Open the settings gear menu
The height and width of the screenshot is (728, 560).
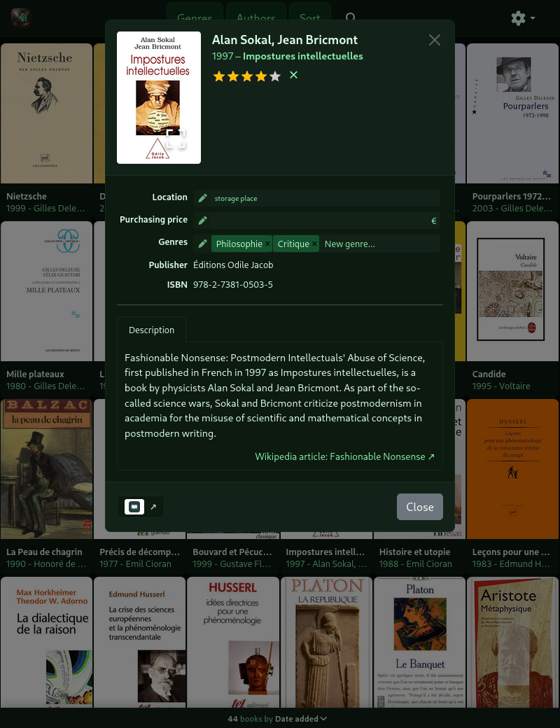523,18
